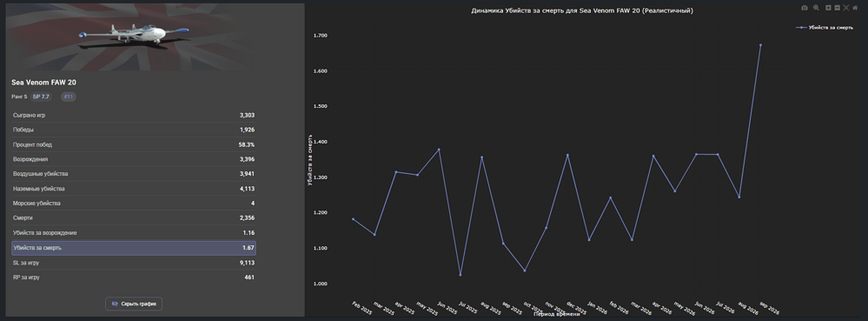Screen dimensions: 868x321
Task: Click the sep 2026 x-axis label
Action: (769, 308)
